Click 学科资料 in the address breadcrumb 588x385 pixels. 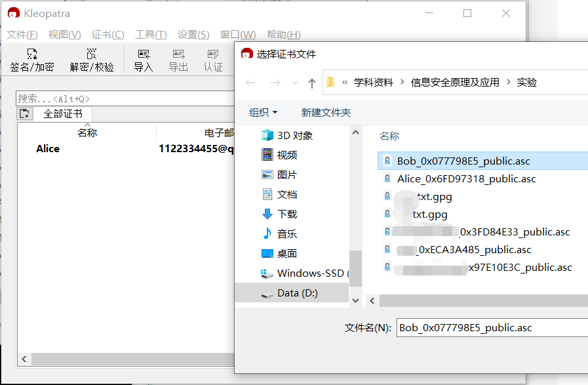click(374, 82)
